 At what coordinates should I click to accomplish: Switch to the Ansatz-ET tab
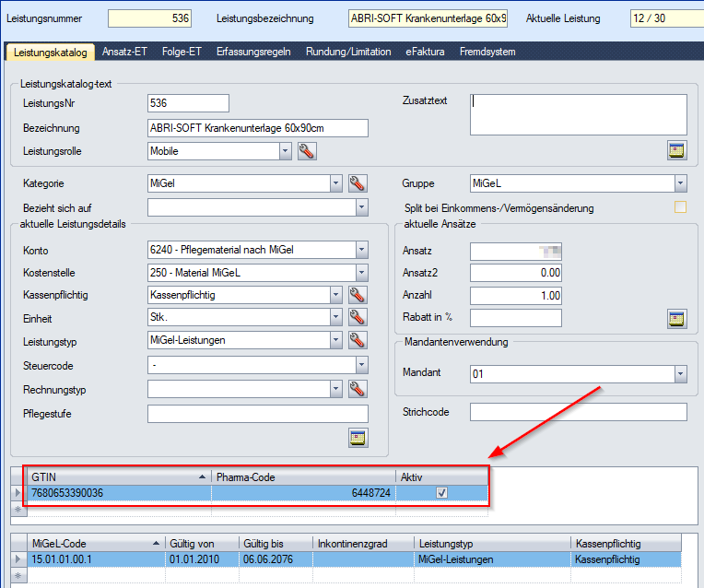click(124, 52)
